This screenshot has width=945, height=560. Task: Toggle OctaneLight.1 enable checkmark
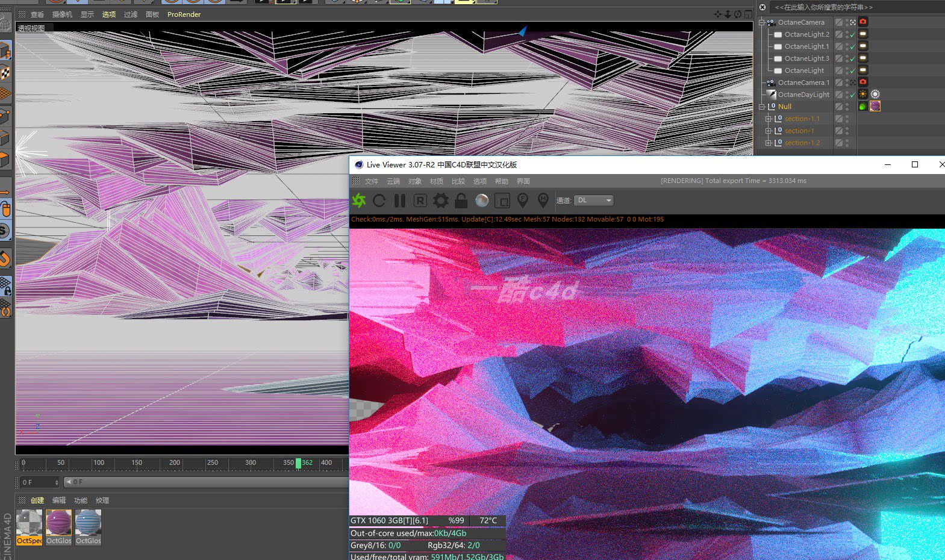tap(853, 47)
